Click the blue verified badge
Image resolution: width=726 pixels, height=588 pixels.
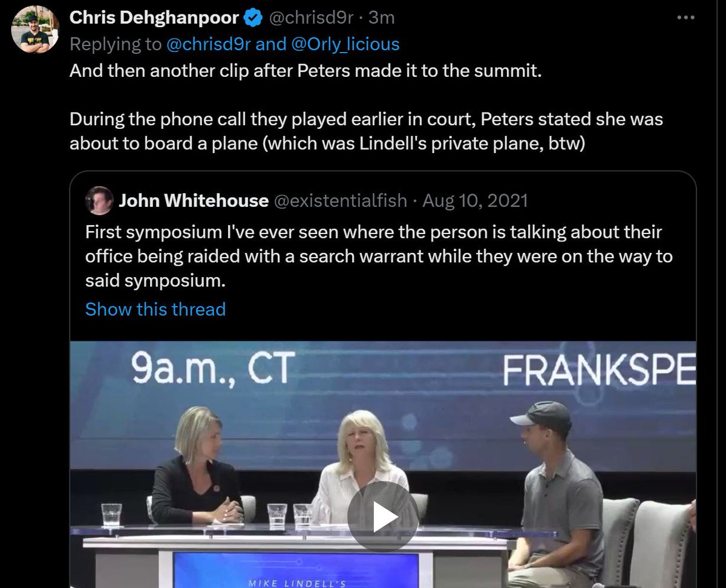(252, 18)
